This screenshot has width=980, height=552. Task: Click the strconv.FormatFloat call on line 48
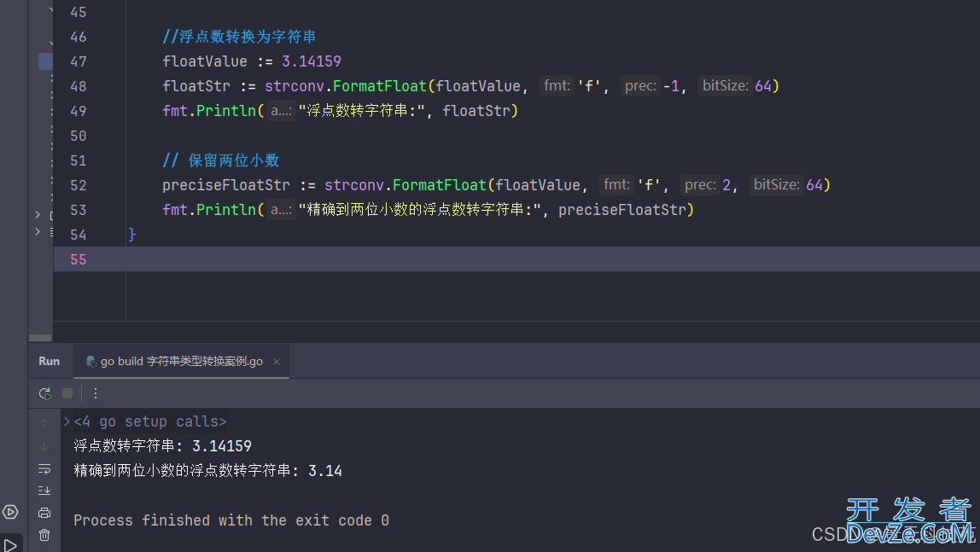click(345, 86)
